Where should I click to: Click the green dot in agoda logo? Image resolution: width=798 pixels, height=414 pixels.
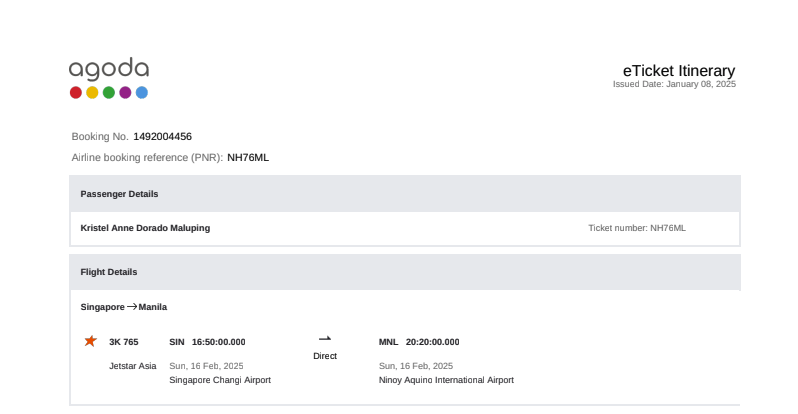click(x=109, y=93)
